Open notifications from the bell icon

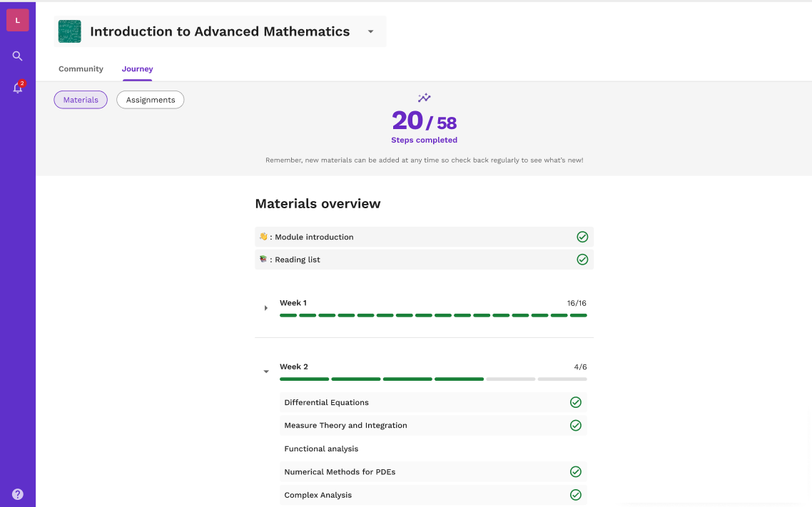17,87
